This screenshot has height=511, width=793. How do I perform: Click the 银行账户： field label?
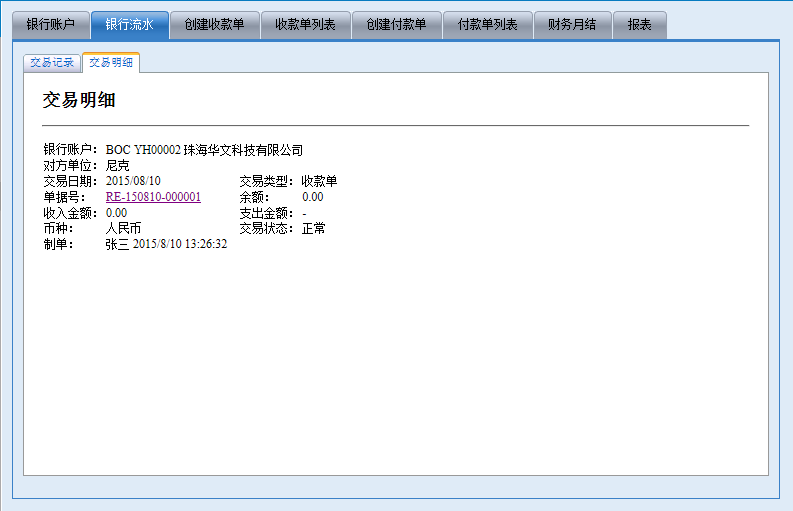pos(70,150)
